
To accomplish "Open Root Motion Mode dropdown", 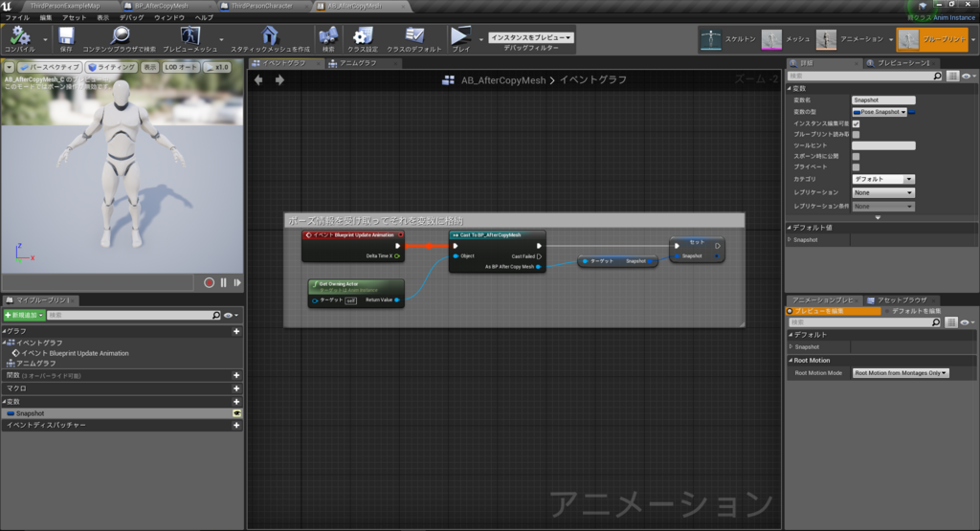I will [901, 373].
